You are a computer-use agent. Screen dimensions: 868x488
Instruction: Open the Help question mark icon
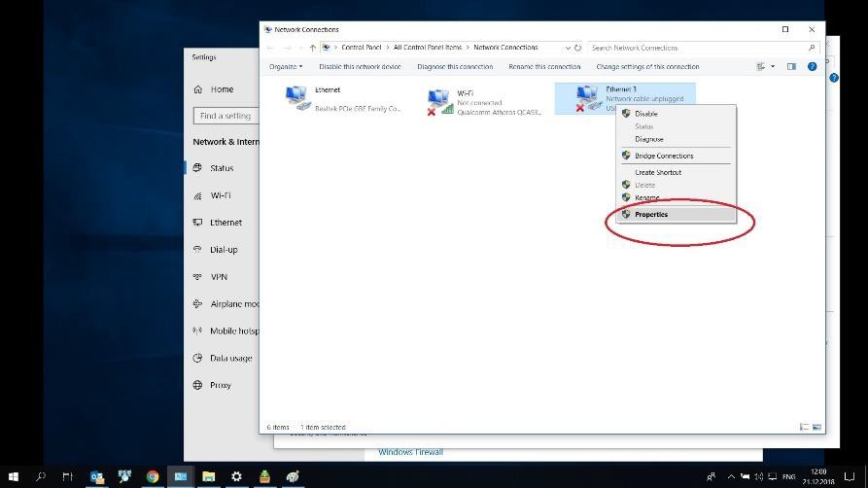[812, 66]
